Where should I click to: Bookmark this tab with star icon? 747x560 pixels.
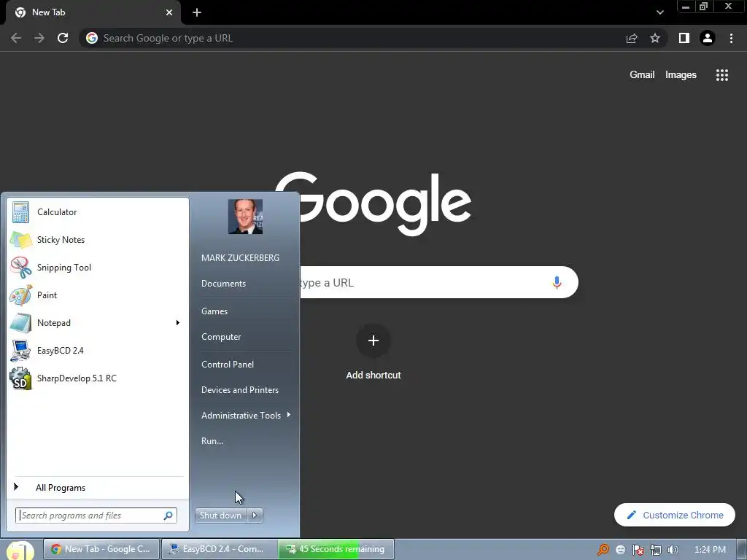[655, 38]
